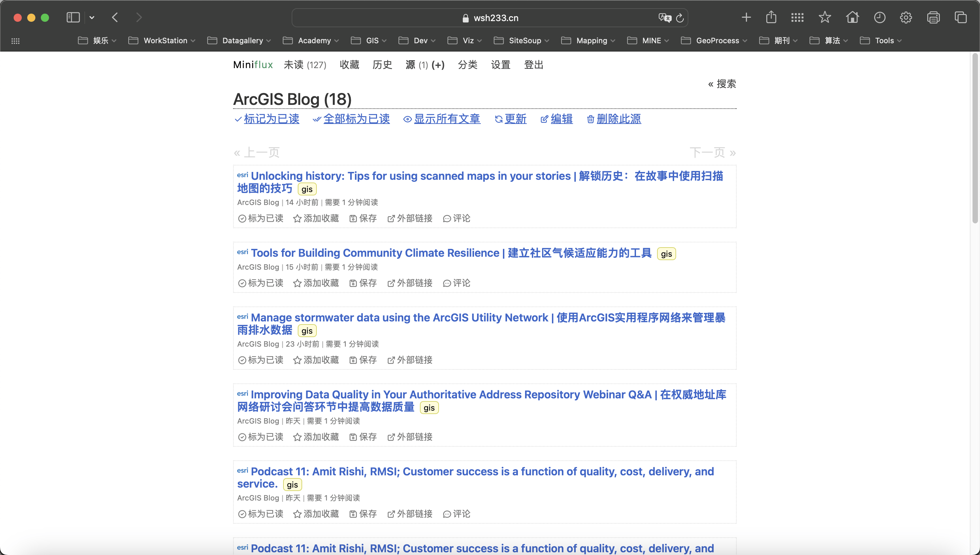This screenshot has height=555, width=980.
Task: Open the 设置 settings menu
Action: pos(501,65)
